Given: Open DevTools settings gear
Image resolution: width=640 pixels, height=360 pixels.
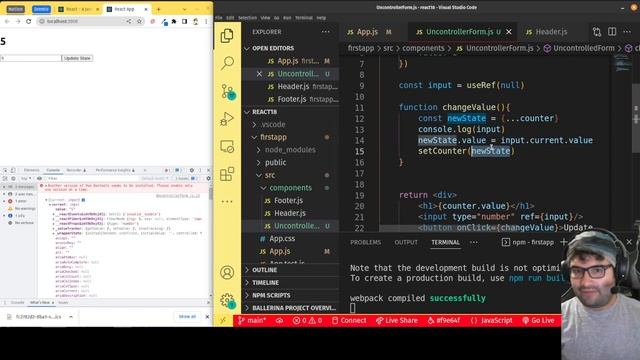Looking at the screenshot, I should [191, 170].
